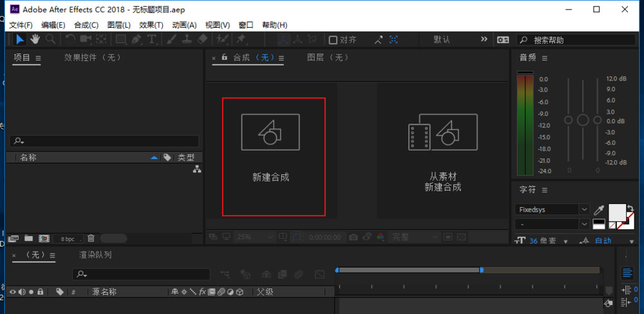Viewport: 644px width, 314px height.
Task: Select the Pen tool
Action: [137, 39]
